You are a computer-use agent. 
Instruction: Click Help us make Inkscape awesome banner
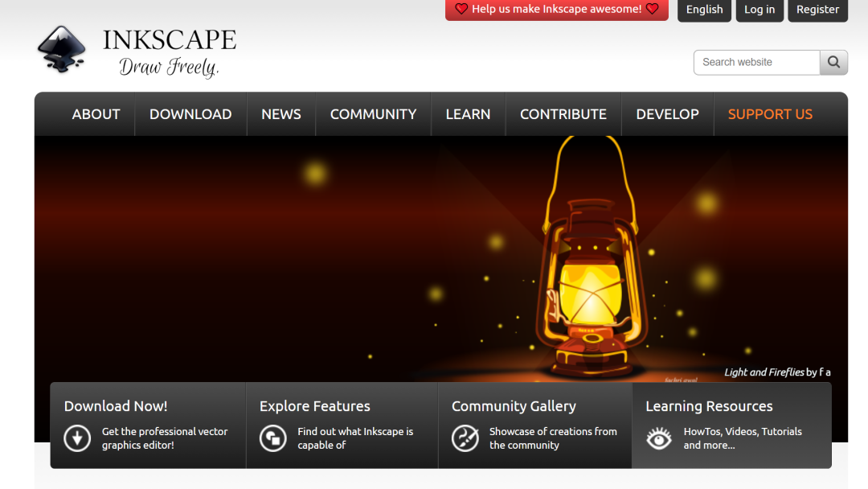[557, 10]
